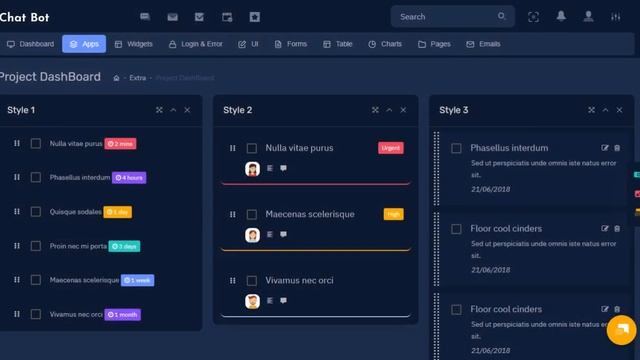Collapse the Style 3 panel

pos(605,110)
